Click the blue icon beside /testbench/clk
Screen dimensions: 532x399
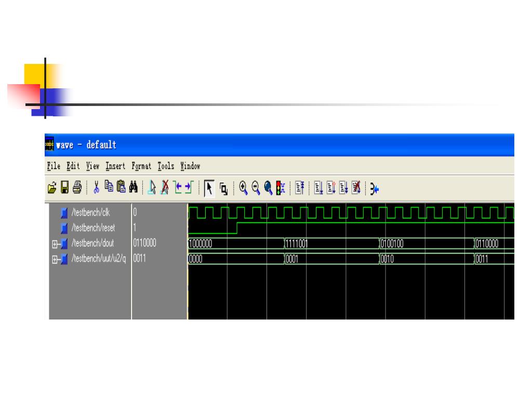pos(64,212)
